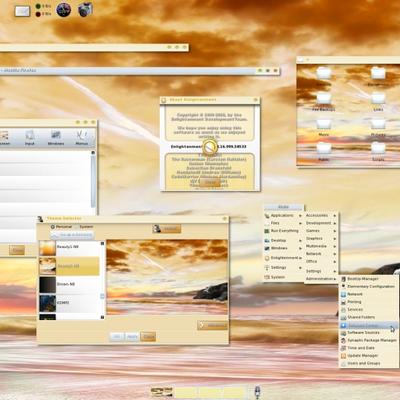Open Shared Folders menu entry

coord(369,317)
